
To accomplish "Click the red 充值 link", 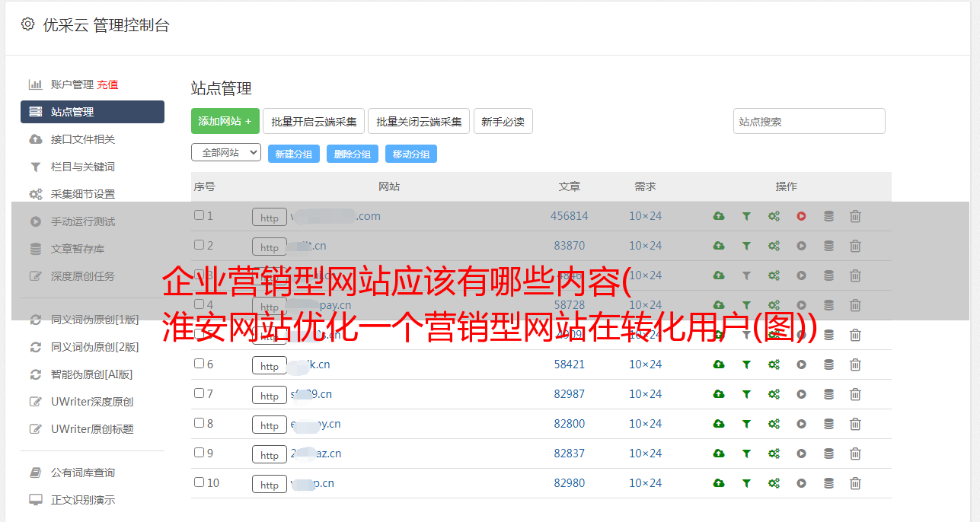I will pyautogui.click(x=107, y=84).
